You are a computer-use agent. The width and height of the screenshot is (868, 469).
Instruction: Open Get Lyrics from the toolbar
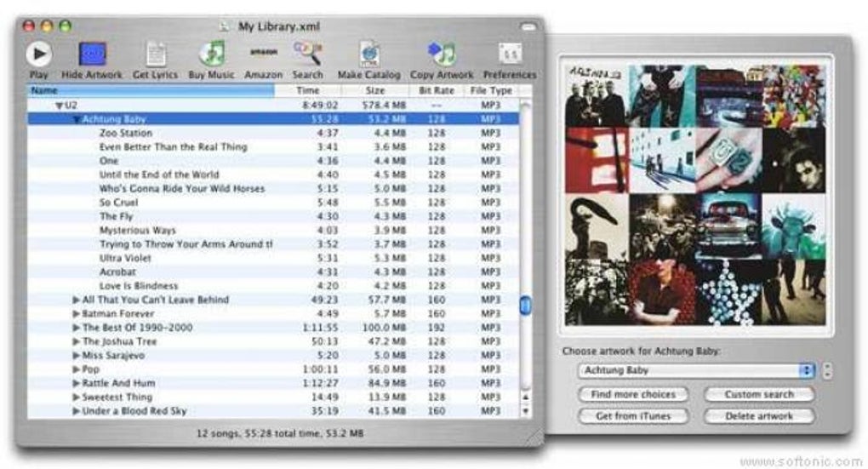click(156, 54)
